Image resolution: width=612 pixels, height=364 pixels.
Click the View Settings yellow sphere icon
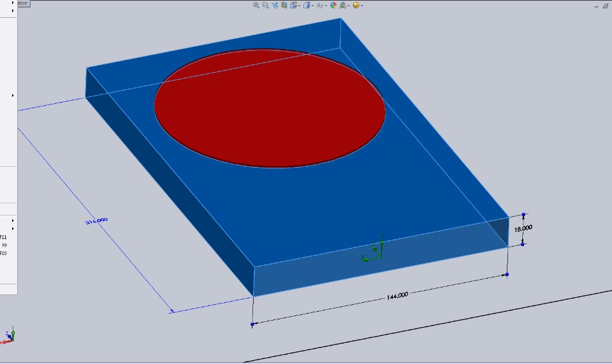(356, 5)
